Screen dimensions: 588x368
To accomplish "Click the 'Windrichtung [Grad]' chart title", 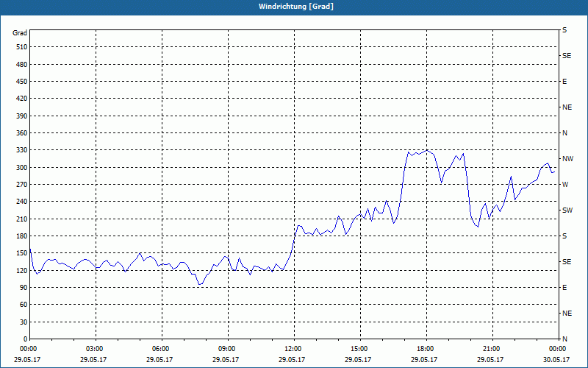I will pos(296,7).
